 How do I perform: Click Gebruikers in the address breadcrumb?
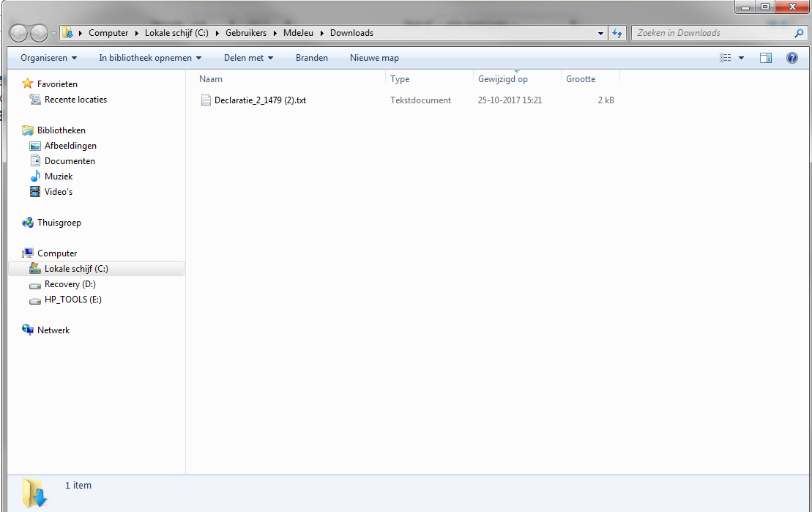tap(246, 33)
